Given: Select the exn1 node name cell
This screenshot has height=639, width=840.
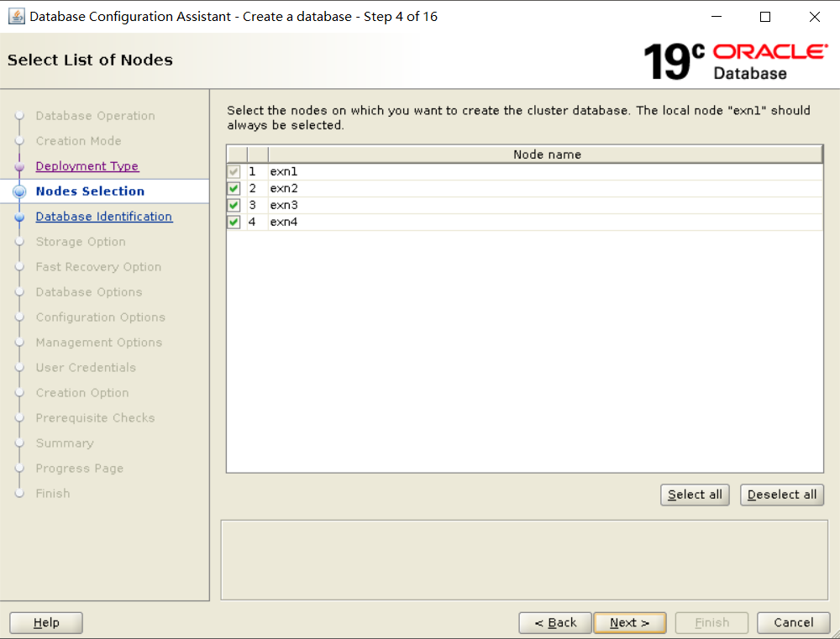Looking at the screenshot, I should 545,172.
